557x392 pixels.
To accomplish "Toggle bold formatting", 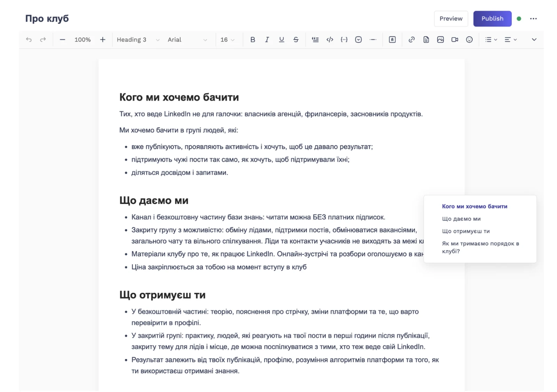I will coord(253,40).
